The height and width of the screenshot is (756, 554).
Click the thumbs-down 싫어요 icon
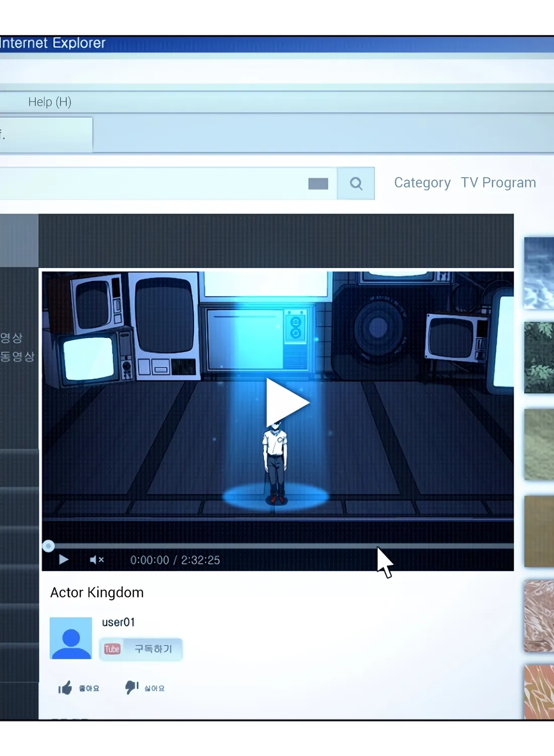131,687
